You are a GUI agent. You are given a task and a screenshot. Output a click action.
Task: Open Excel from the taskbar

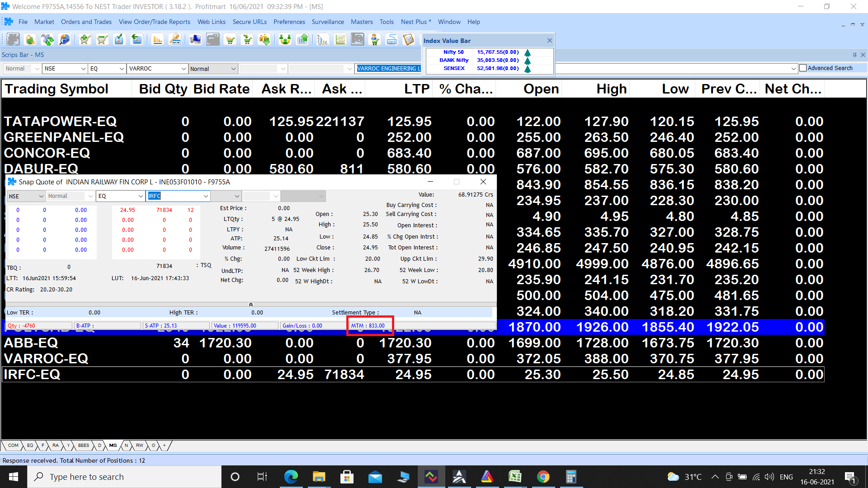[515, 477]
